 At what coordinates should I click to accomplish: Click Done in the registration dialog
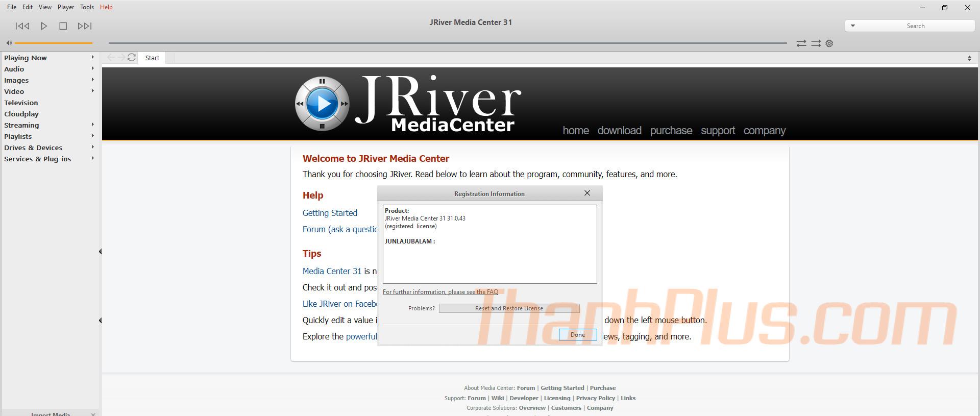(577, 335)
